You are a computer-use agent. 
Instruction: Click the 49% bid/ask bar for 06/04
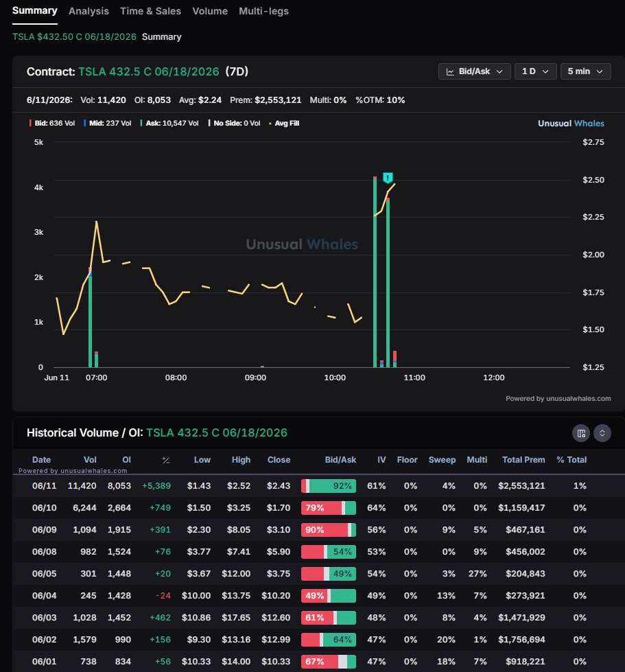[329, 596]
